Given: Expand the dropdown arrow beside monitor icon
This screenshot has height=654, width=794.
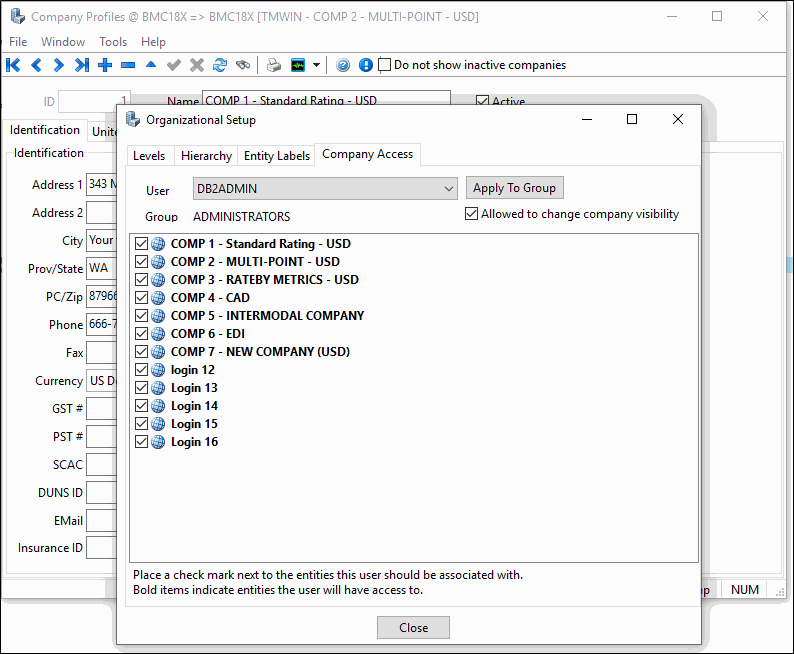Looking at the screenshot, I should (317, 65).
